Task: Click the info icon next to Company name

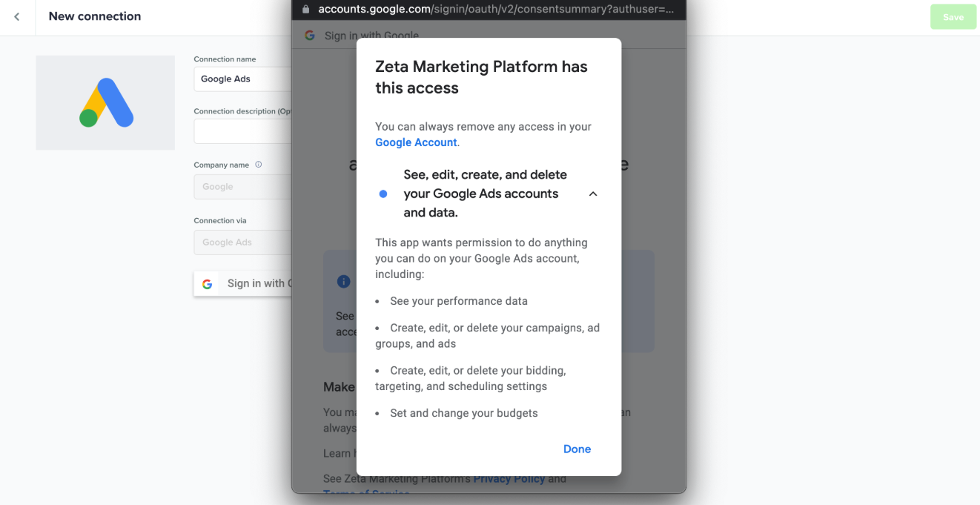Action: (x=259, y=165)
